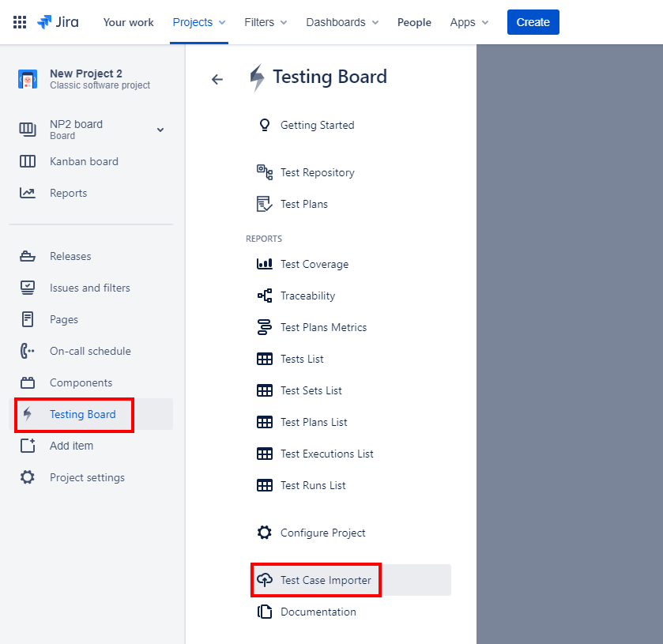663x644 pixels.
Task: Click the Reports chart icon
Action: tap(28, 193)
